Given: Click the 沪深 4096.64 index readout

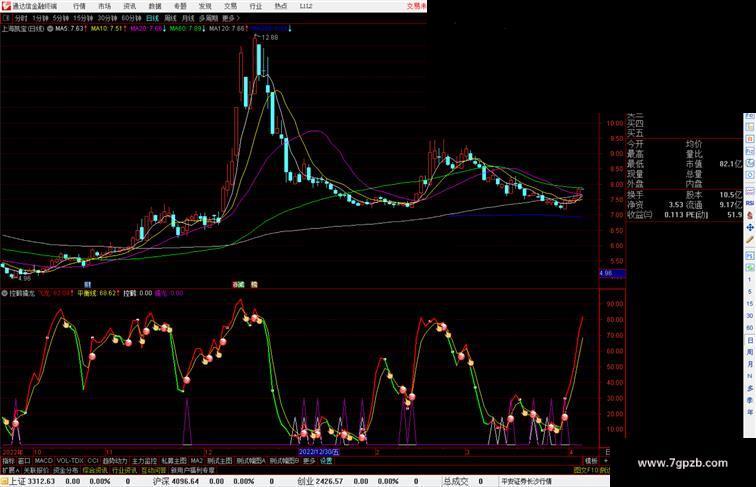Looking at the screenshot, I should [x=176, y=481].
